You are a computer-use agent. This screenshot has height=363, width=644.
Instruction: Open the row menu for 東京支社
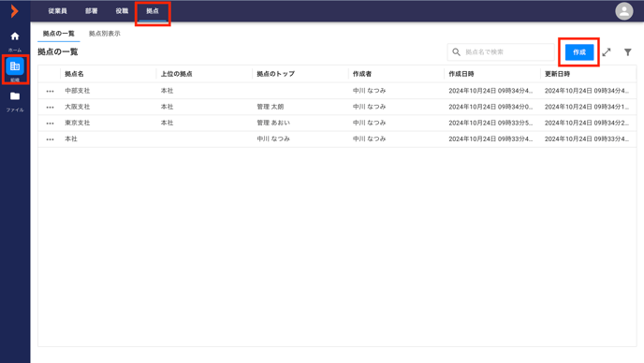coord(51,123)
